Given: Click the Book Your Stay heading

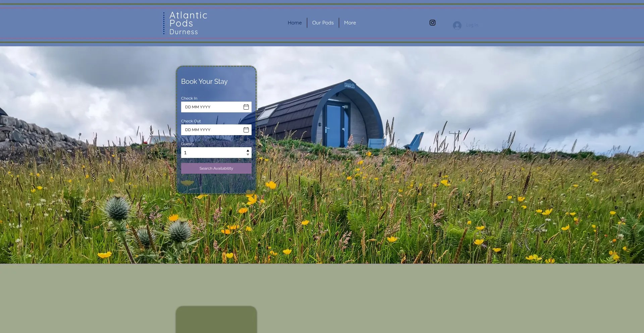Looking at the screenshot, I should pos(204,81).
